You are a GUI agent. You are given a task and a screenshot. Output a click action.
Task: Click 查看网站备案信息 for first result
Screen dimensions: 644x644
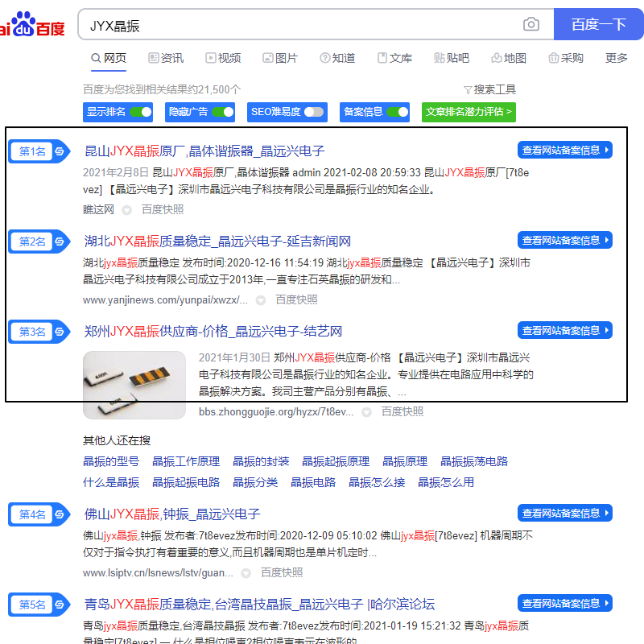pos(565,150)
